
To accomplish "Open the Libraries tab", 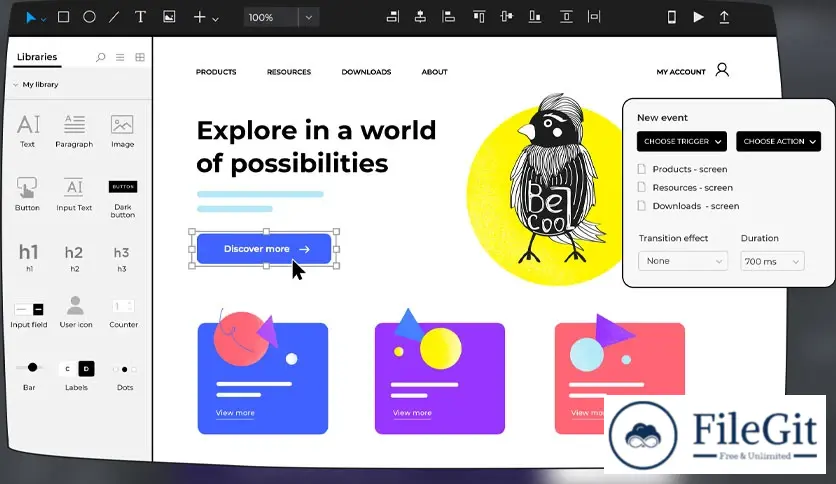I will 37,57.
